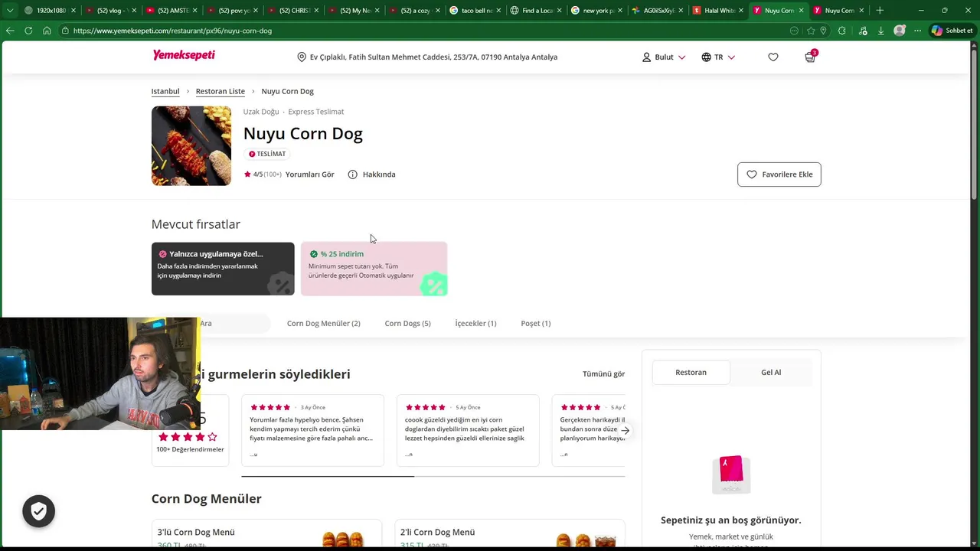The height and width of the screenshot is (551, 980).
Task: Switch to İçecekler (1) tab
Action: tap(475, 324)
